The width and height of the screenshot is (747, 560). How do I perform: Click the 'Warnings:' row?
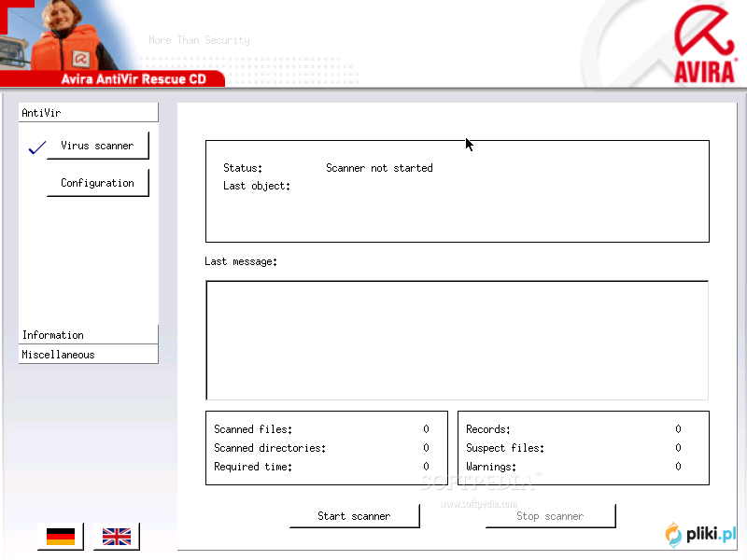[574, 467]
